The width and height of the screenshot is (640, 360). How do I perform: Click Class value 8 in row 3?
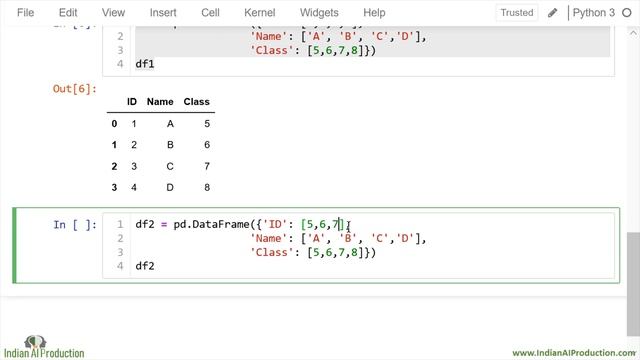click(x=207, y=187)
